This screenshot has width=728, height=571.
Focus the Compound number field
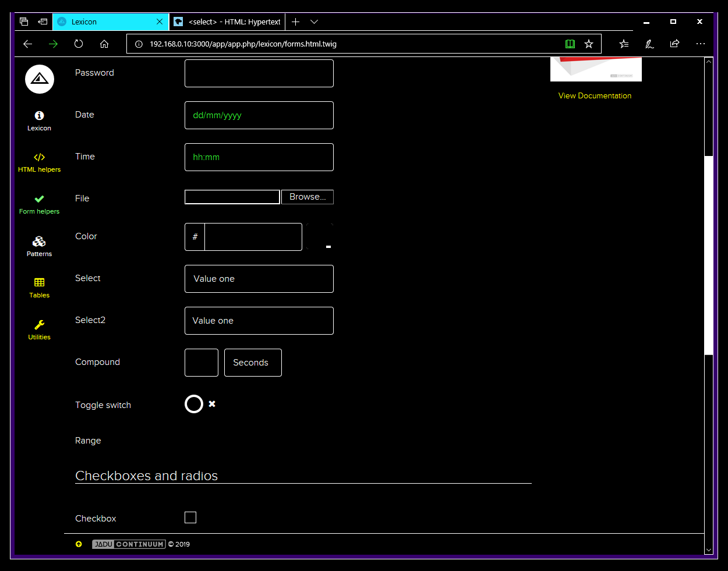202,363
